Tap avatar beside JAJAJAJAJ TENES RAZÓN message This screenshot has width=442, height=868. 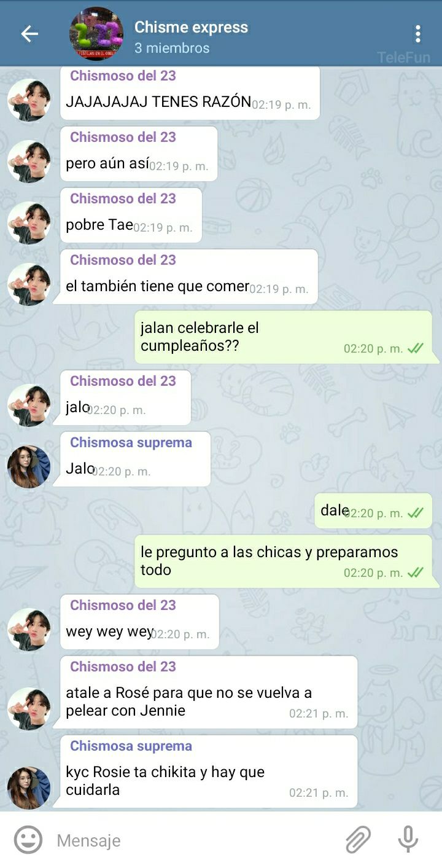pos(29,100)
